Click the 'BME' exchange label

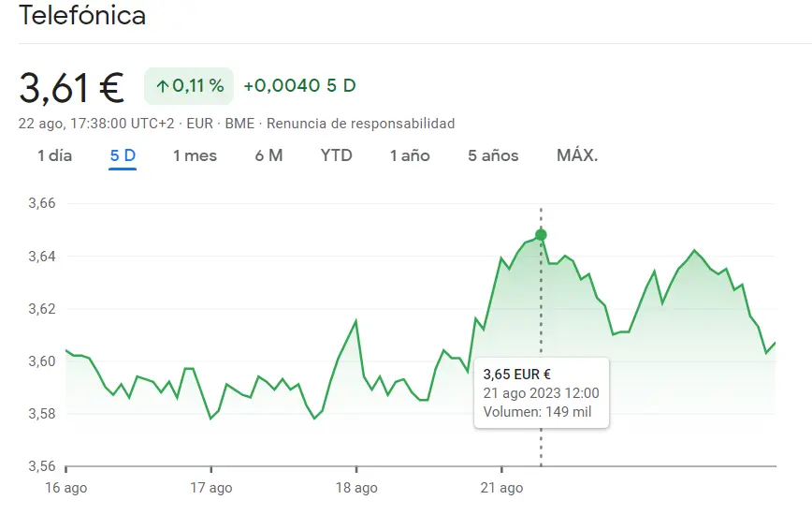pos(239,124)
